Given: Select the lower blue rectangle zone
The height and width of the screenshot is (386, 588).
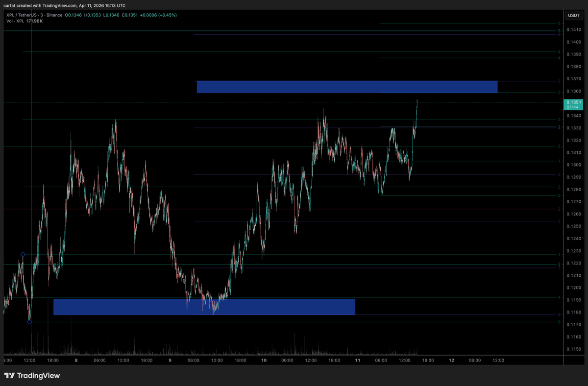Looking at the screenshot, I should click(204, 307).
